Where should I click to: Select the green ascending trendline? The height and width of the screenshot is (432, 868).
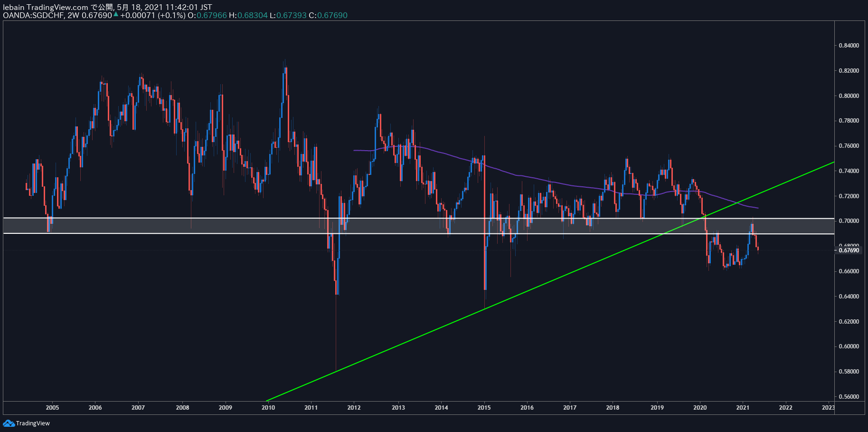[551, 281]
